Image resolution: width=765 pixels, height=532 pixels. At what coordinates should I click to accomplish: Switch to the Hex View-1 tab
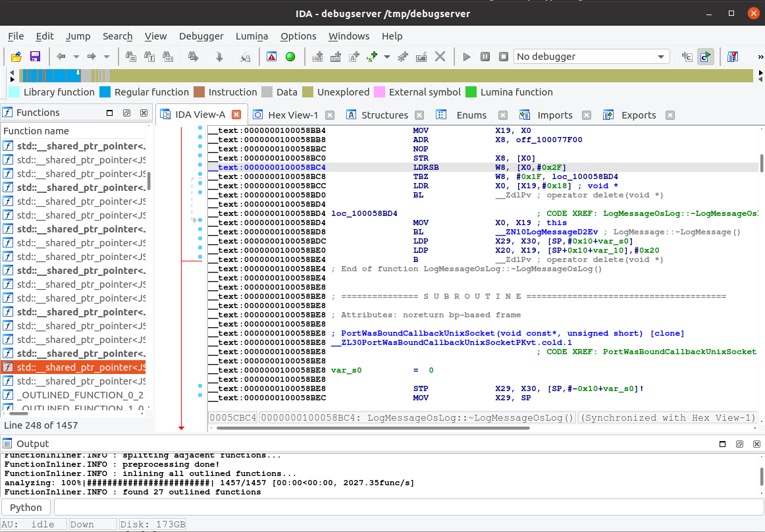292,115
